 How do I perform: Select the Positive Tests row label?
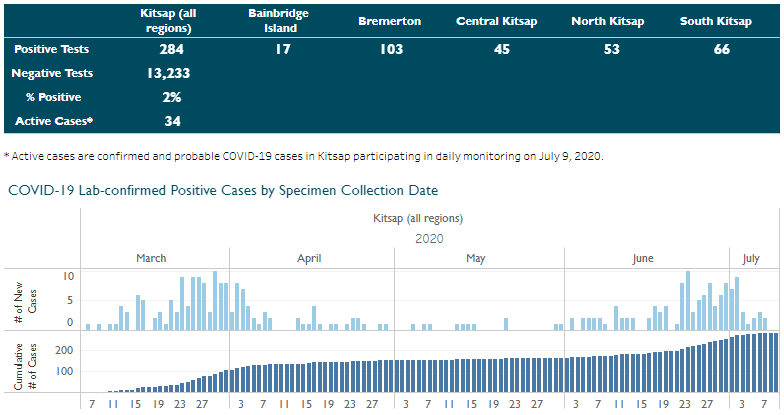[52, 49]
